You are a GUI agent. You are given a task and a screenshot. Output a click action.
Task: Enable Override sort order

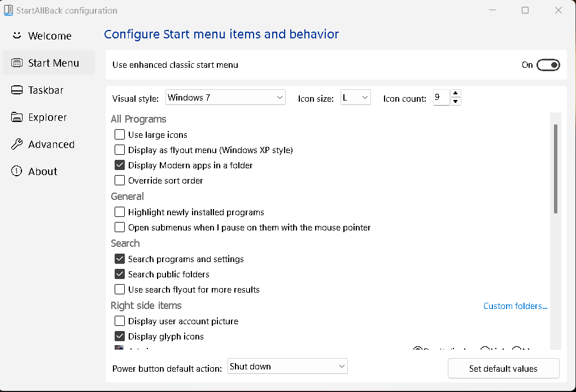click(120, 180)
